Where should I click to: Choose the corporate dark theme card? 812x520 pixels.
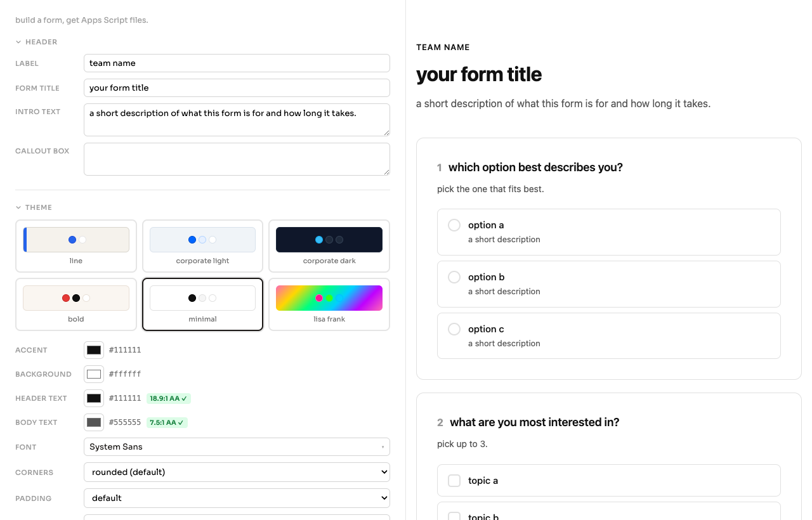(x=329, y=246)
